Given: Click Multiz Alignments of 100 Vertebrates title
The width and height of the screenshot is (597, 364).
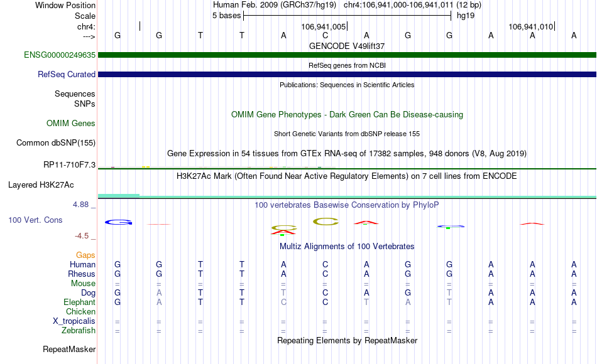Looking at the screenshot, I should (347, 247).
